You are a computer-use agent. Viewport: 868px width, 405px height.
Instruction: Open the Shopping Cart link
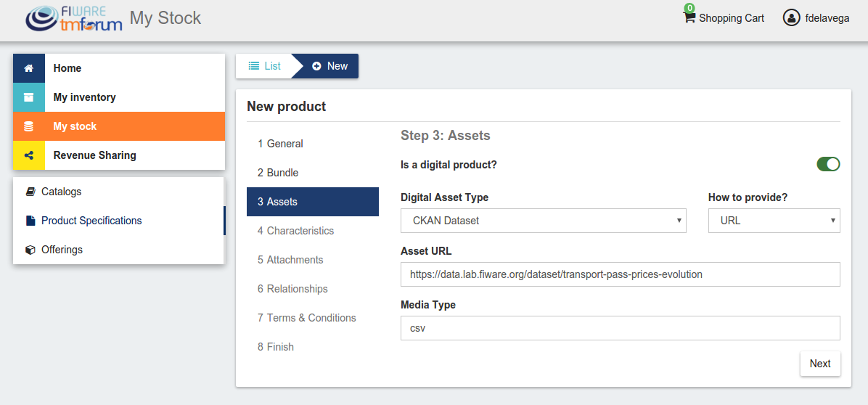pos(724,17)
